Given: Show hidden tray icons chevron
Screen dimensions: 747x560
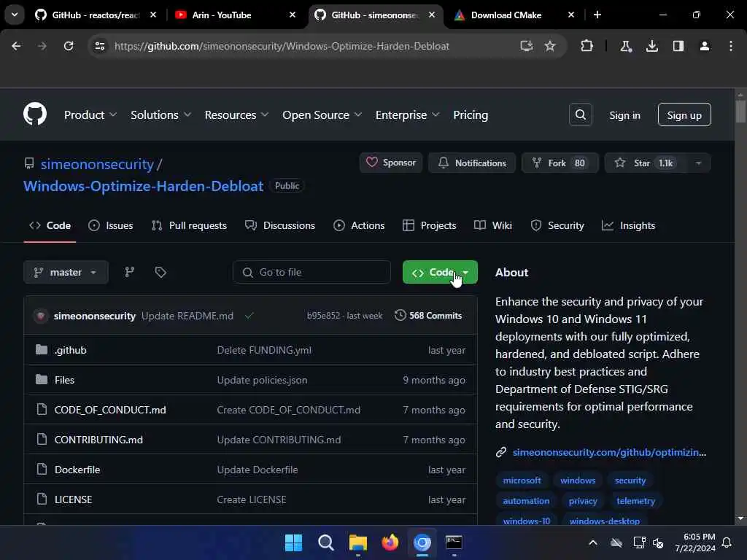Looking at the screenshot, I should [593, 542].
